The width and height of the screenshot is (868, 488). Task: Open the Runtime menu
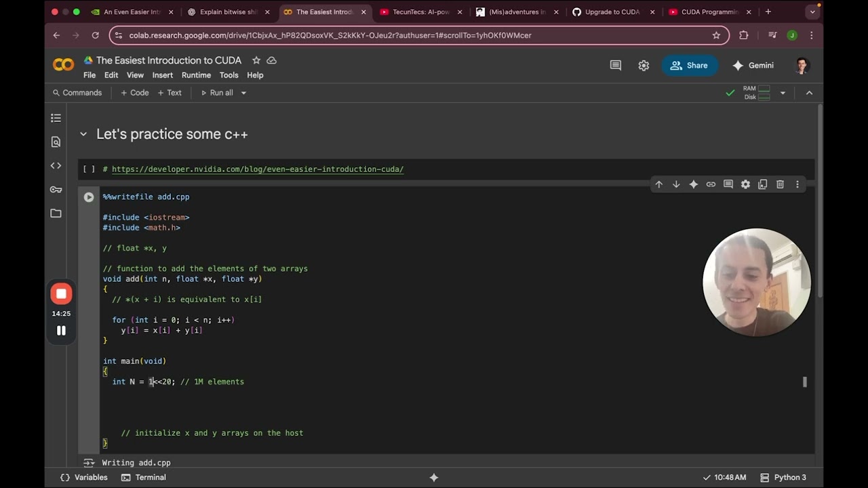click(196, 75)
